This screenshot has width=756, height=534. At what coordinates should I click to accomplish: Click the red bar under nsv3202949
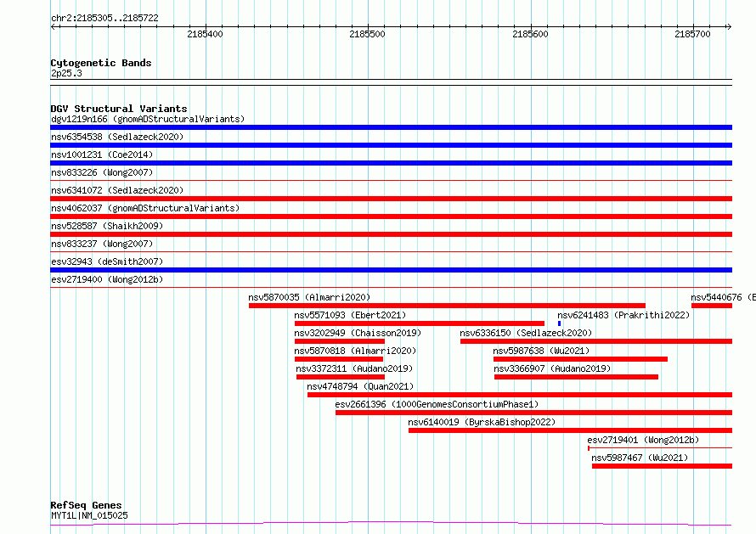pos(340,341)
